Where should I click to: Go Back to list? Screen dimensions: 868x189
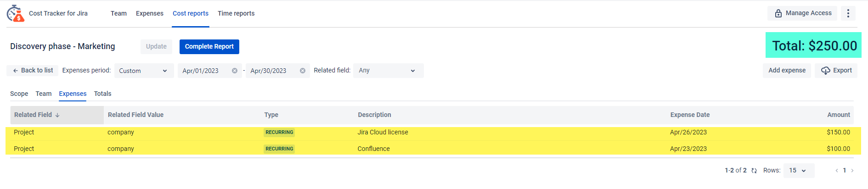(x=33, y=70)
